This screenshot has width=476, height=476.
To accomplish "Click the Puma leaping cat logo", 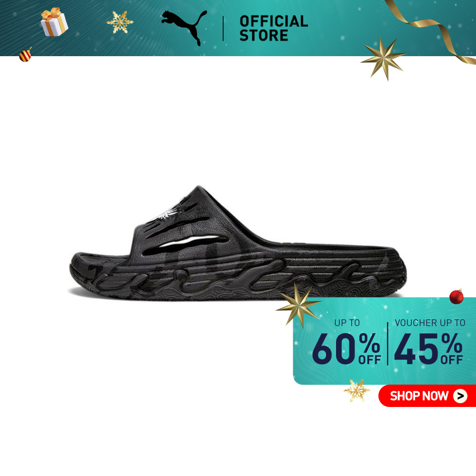I will tap(184, 27).
